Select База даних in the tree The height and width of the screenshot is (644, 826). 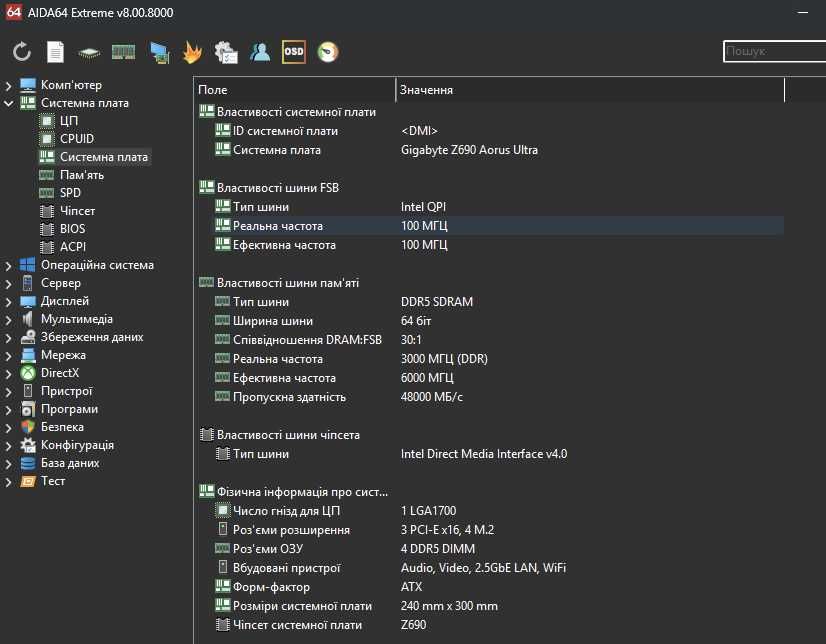[70, 463]
